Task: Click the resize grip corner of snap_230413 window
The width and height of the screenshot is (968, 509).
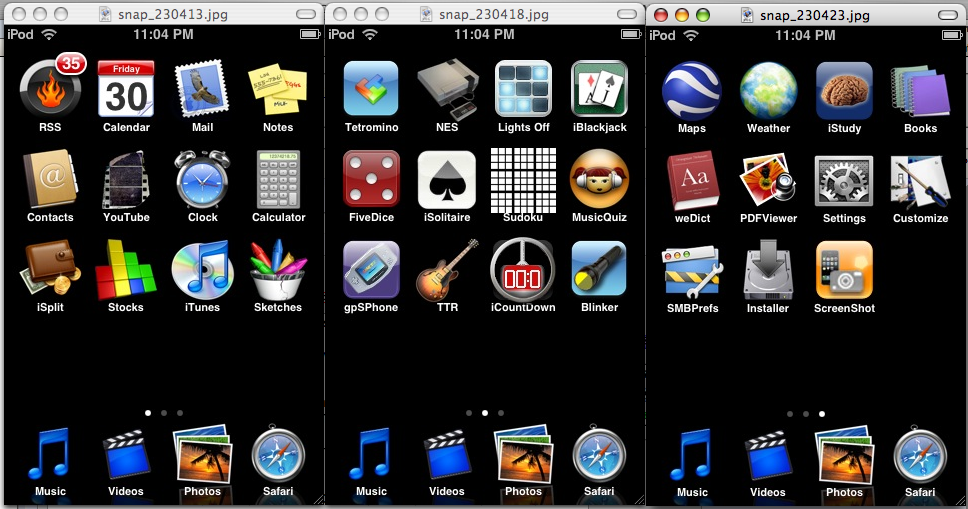Action: [x=319, y=500]
